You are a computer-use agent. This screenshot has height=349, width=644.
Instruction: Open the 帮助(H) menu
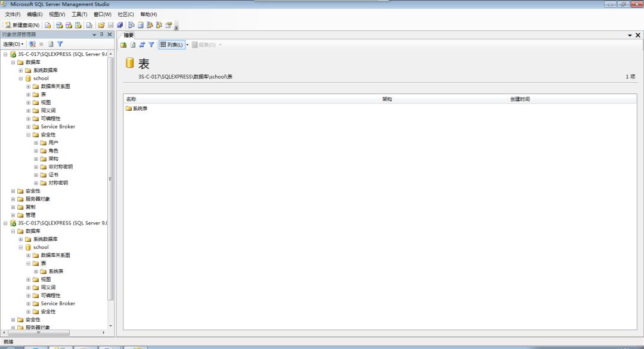148,14
